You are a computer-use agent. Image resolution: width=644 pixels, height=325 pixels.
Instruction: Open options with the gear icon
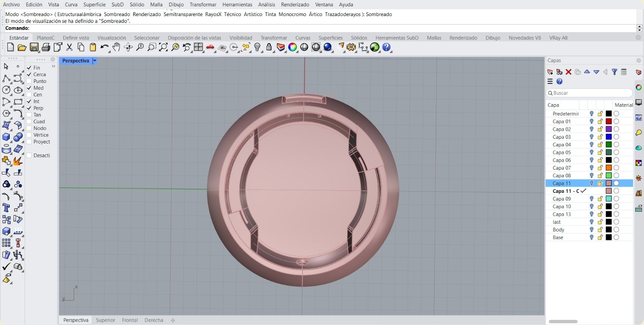[x=351, y=47]
